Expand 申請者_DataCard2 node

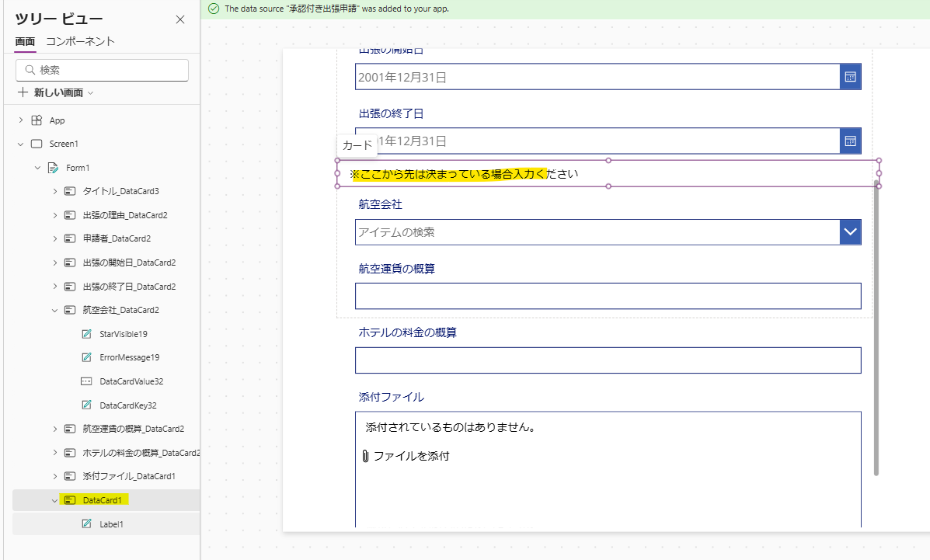(54, 238)
